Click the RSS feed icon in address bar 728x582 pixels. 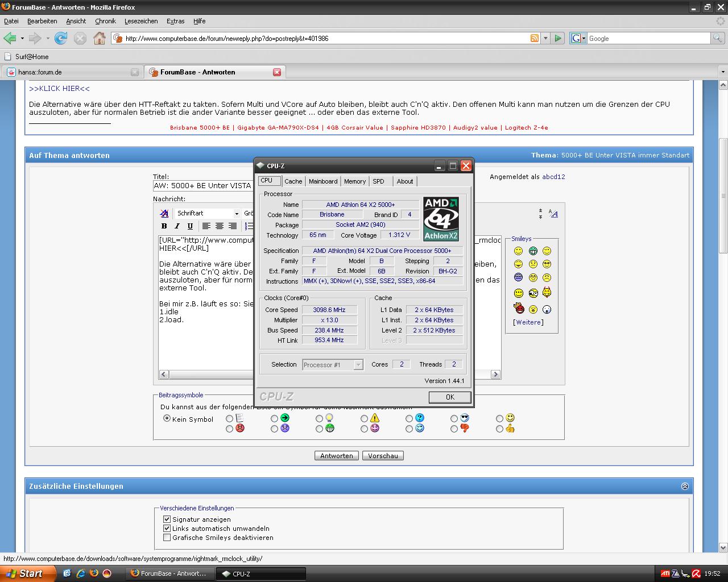tap(534, 38)
